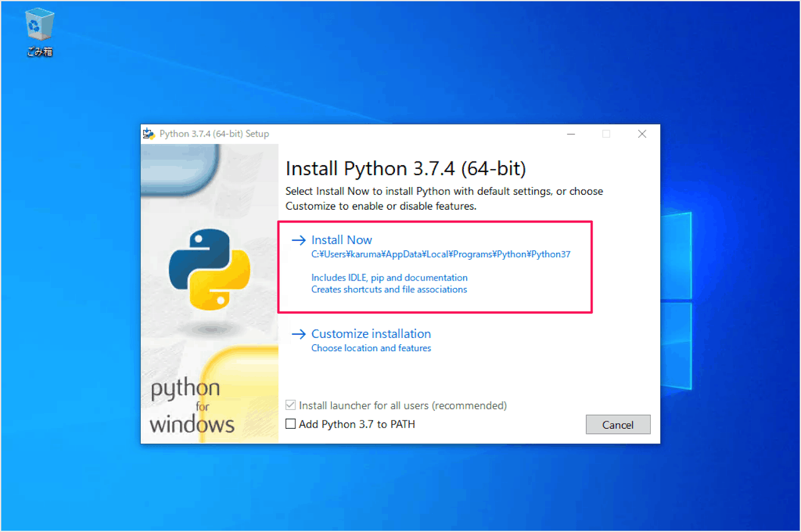Click the Python logo in the sidebar
Image resolution: width=801 pixels, height=532 pixels.
click(x=209, y=270)
